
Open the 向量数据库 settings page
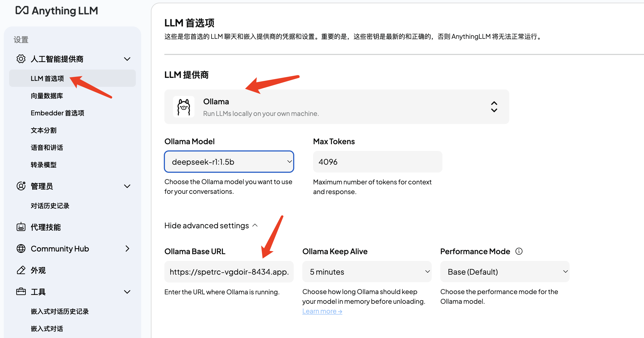point(47,96)
